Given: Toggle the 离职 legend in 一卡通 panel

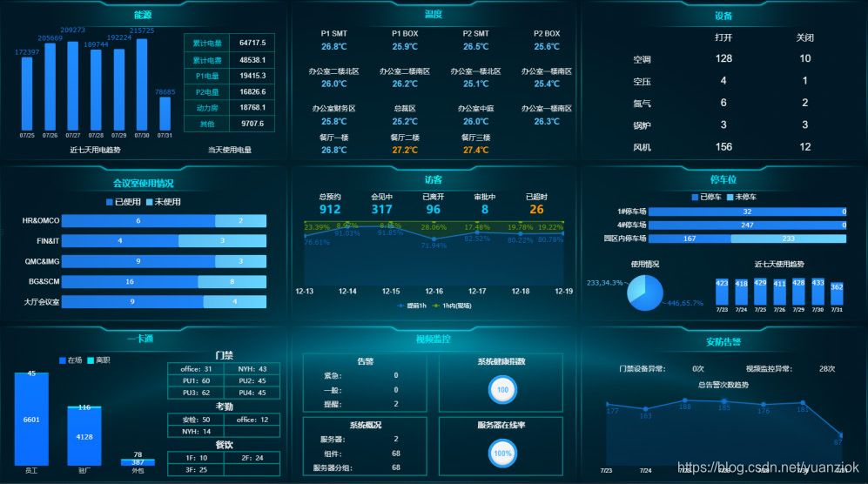Looking at the screenshot, I should [99, 360].
